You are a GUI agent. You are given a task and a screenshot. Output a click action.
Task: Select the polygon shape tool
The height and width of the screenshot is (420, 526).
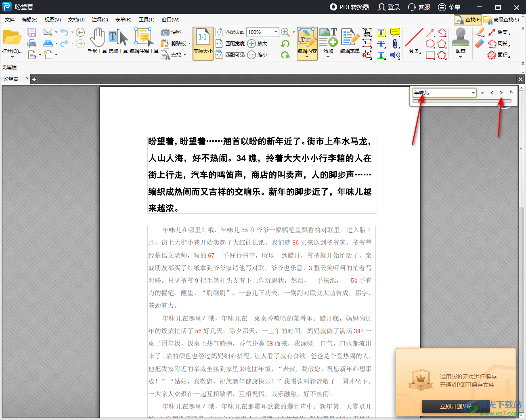coord(442,44)
